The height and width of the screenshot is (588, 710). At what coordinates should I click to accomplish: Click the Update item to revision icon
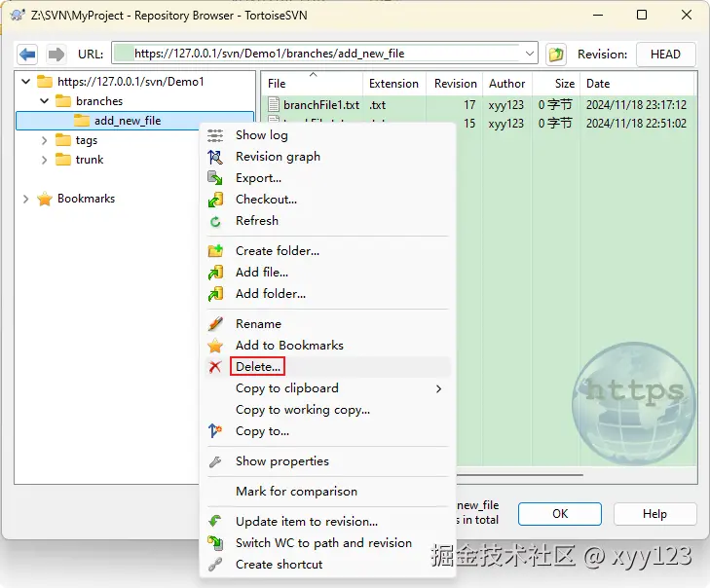215,522
